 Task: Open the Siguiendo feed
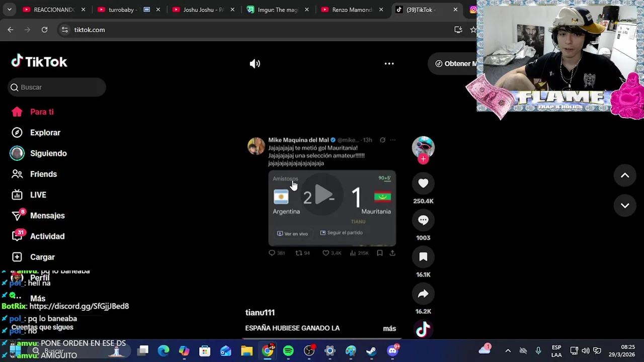(48, 153)
